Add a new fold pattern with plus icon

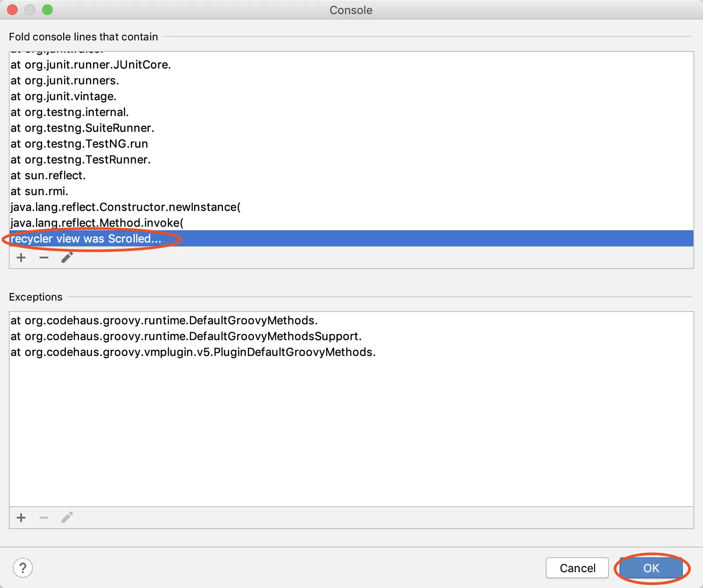coord(21,258)
